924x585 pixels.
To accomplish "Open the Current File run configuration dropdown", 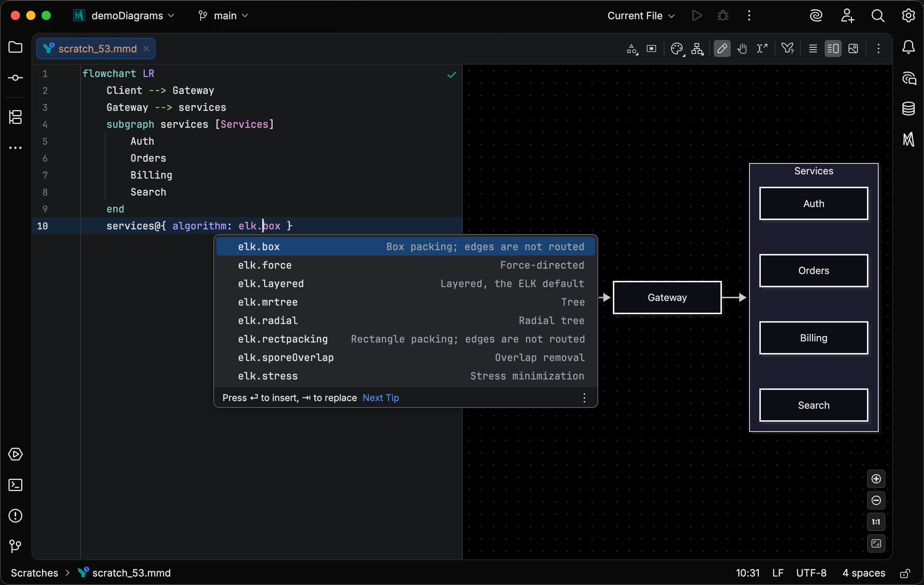I will (x=641, y=16).
